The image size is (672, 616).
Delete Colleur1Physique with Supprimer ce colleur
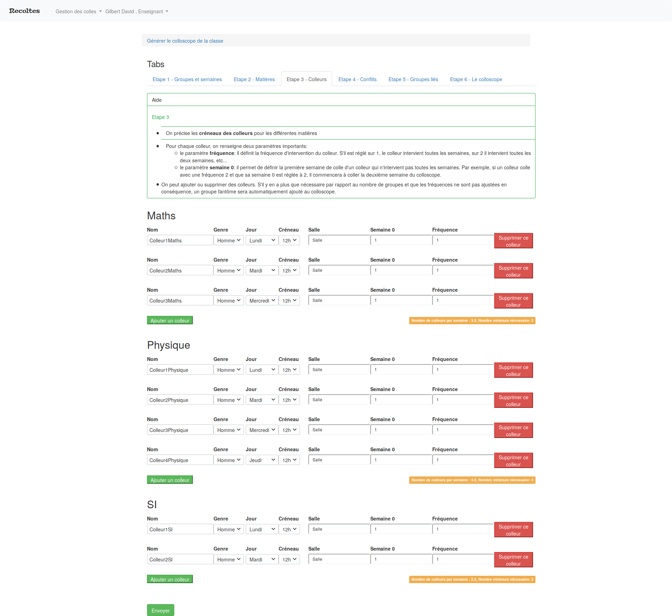point(513,370)
